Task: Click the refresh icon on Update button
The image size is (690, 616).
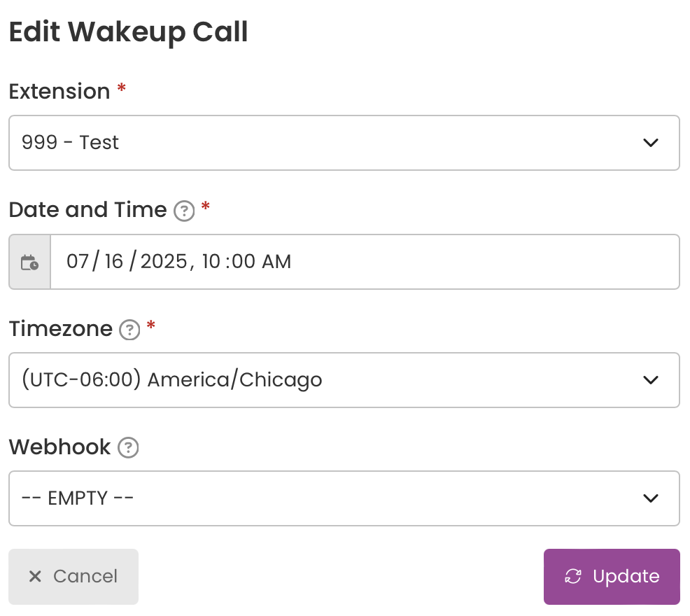Action: click(x=573, y=576)
